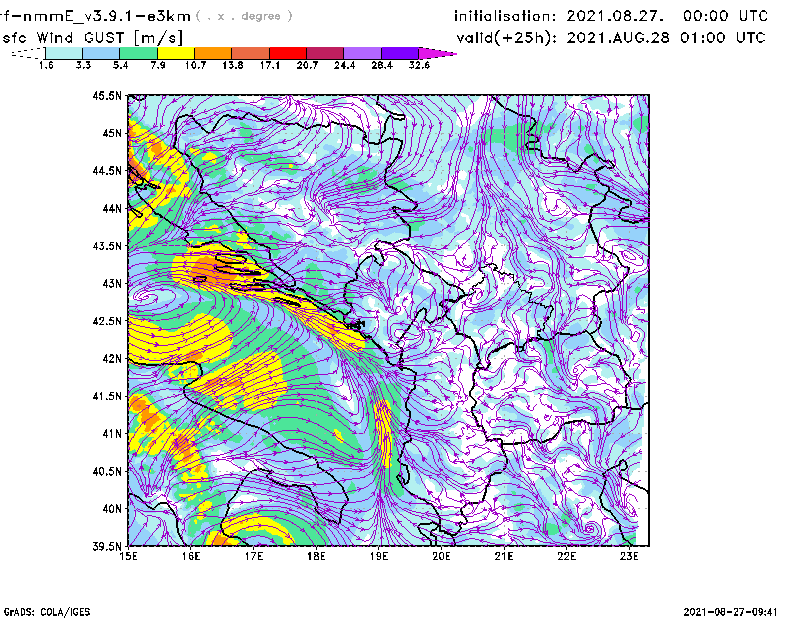This screenshot has width=800, height=618.
Task: Click the 21E longitude label
Action: (x=504, y=556)
